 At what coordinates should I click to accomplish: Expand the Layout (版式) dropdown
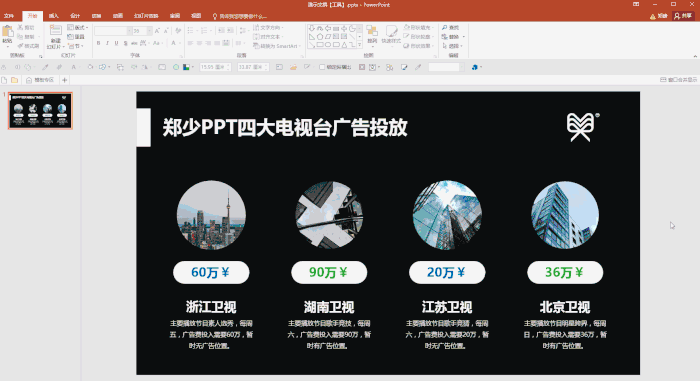pos(78,28)
